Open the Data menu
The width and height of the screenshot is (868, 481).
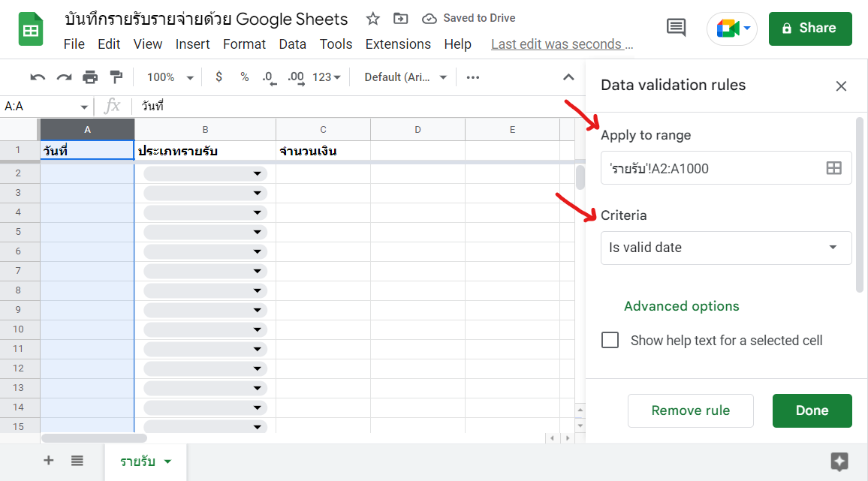pyautogui.click(x=292, y=44)
